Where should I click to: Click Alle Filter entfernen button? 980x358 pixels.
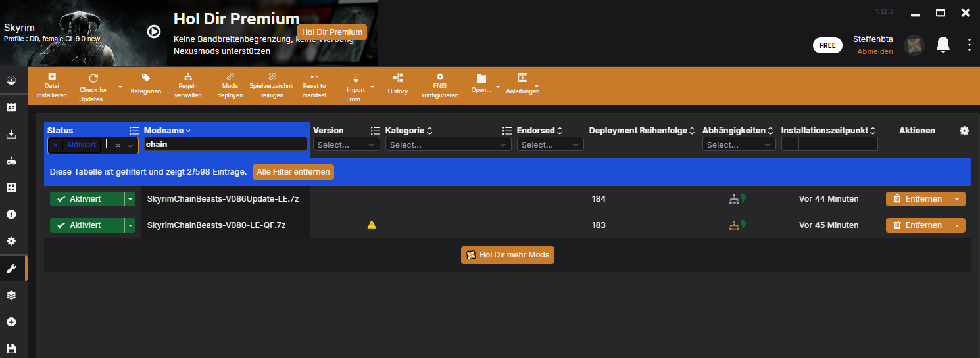point(293,172)
